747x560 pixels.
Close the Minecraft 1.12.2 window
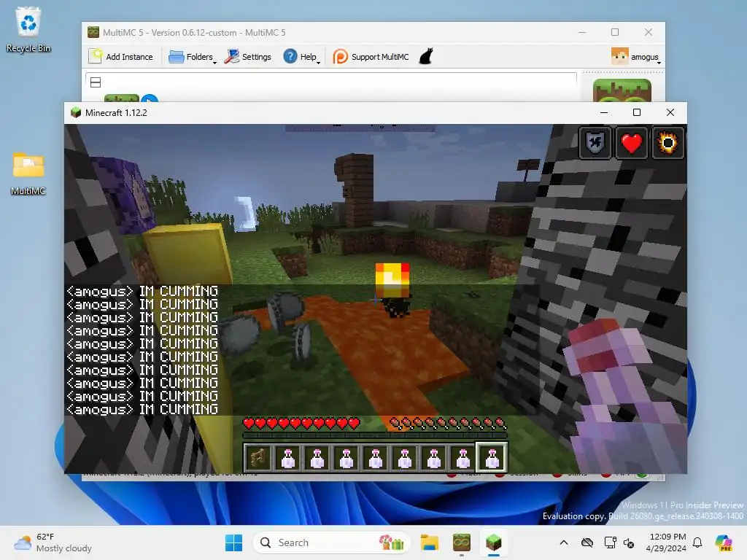(x=670, y=112)
